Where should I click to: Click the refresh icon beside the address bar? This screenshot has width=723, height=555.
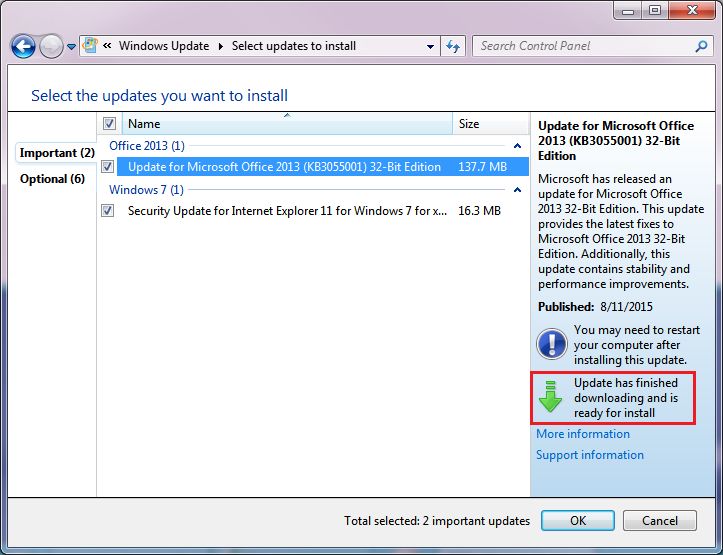click(453, 46)
